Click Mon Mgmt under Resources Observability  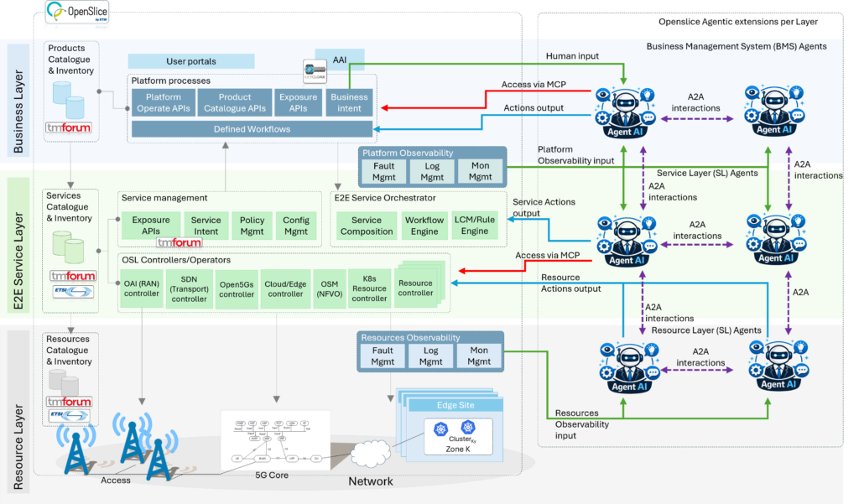(479, 356)
